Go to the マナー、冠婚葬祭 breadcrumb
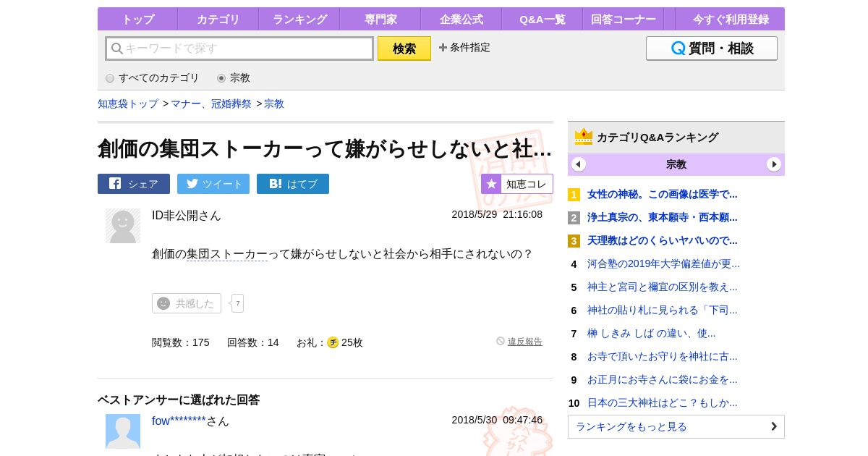The height and width of the screenshot is (456, 868). [x=211, y=104]
